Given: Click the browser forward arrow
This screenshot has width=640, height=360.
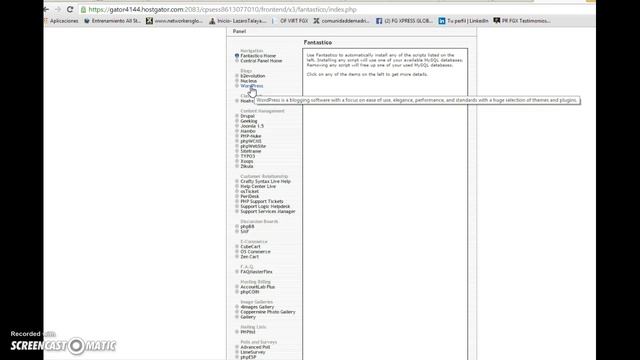Looking at the screenshot, I should pos(58,9).
